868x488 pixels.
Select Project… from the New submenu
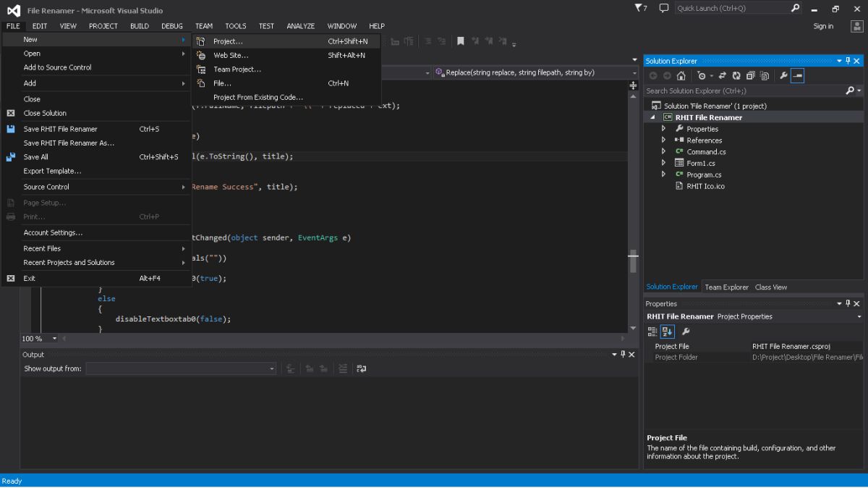pos(228,41)
